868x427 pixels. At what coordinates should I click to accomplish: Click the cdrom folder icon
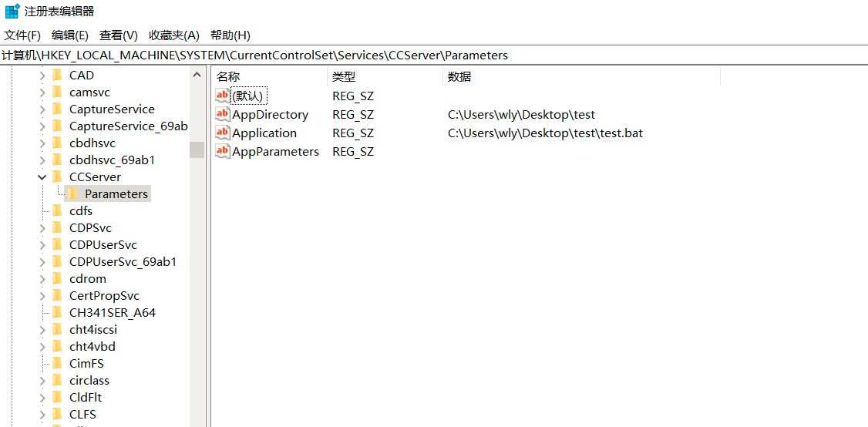coord(58,278)
